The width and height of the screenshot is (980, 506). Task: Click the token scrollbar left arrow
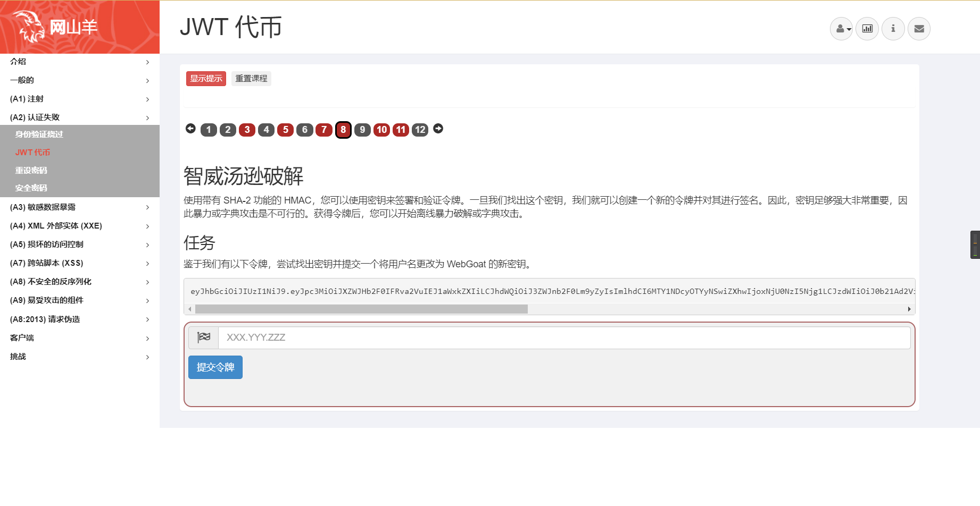[x=190, y=309]
